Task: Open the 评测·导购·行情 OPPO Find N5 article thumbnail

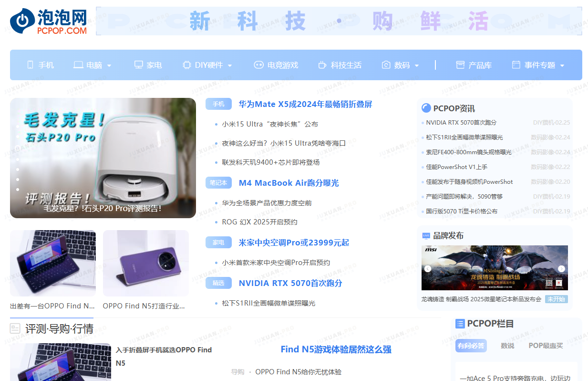Action: click(x=61, y=362)
